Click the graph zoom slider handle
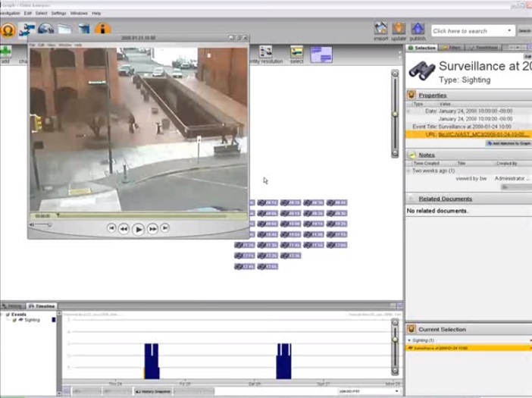532x398 pixels. click(x=395, y=114)
